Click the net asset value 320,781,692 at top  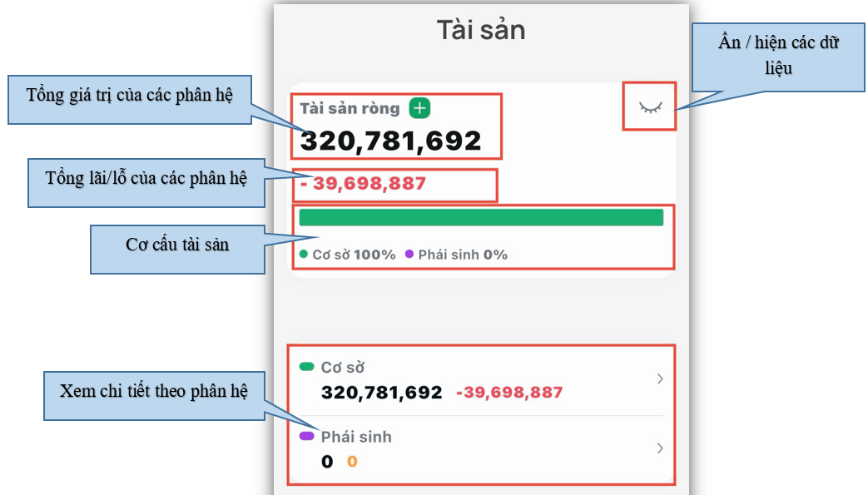[390, 141]
